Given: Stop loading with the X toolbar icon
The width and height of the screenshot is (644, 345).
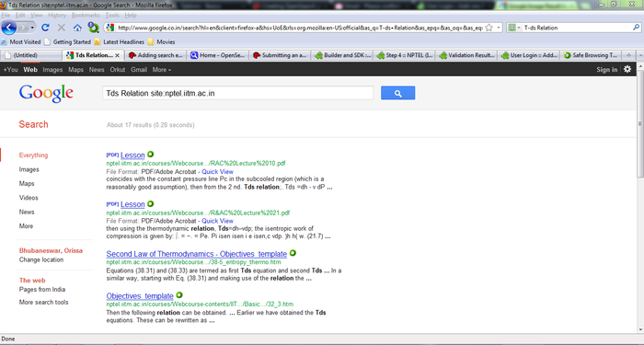Looking at the screenshot, I should (x=62, y=28).
